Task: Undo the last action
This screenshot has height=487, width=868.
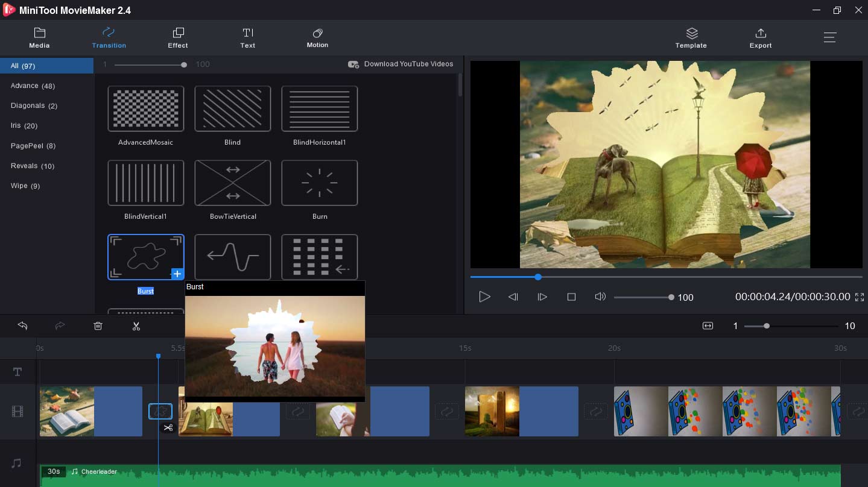Action: pos(22,325)
